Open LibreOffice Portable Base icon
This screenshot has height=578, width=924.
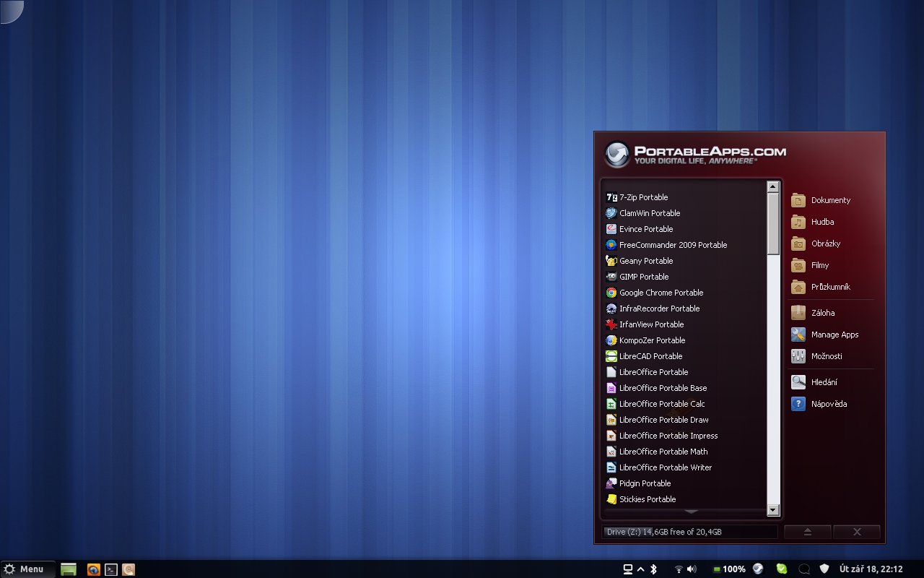(x=611, y=388)
